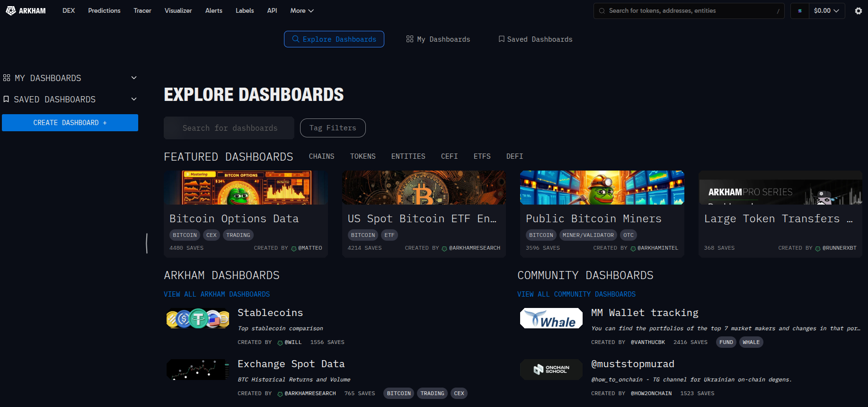Filter featured dashboards by CEFI
868x407 pixels.
pos(450,156)
